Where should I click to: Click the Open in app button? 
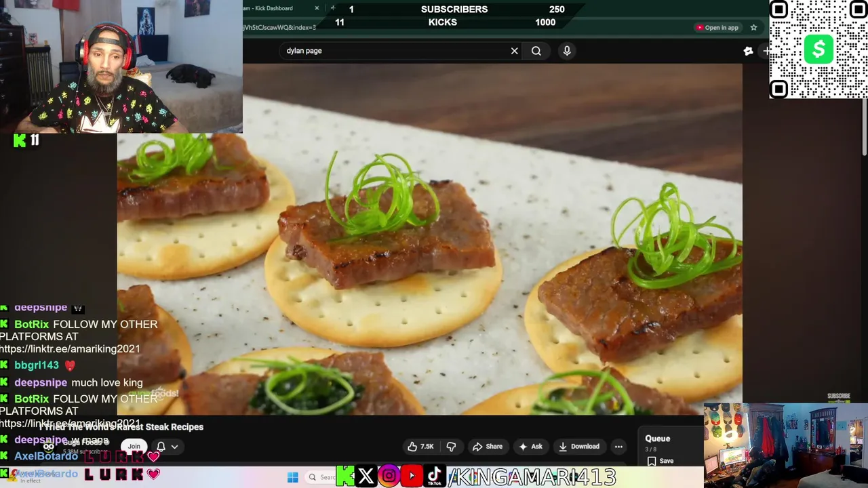point(717,28)
